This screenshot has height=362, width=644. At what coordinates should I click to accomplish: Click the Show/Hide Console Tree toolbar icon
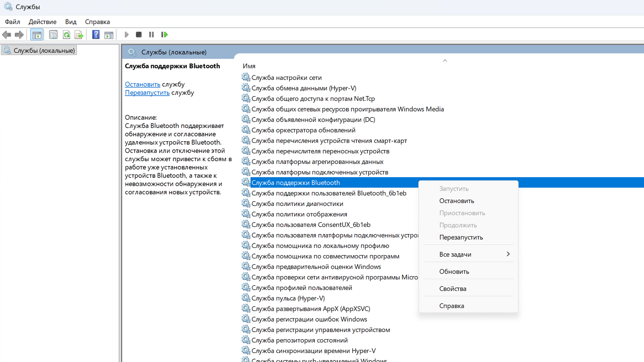click(x=37, y=35)
